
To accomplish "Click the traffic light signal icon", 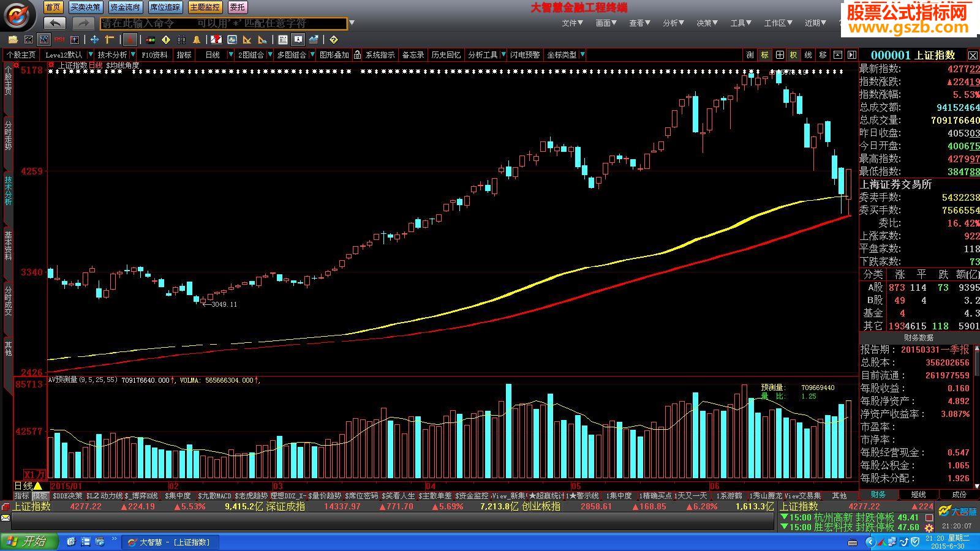I will point(151,40).
